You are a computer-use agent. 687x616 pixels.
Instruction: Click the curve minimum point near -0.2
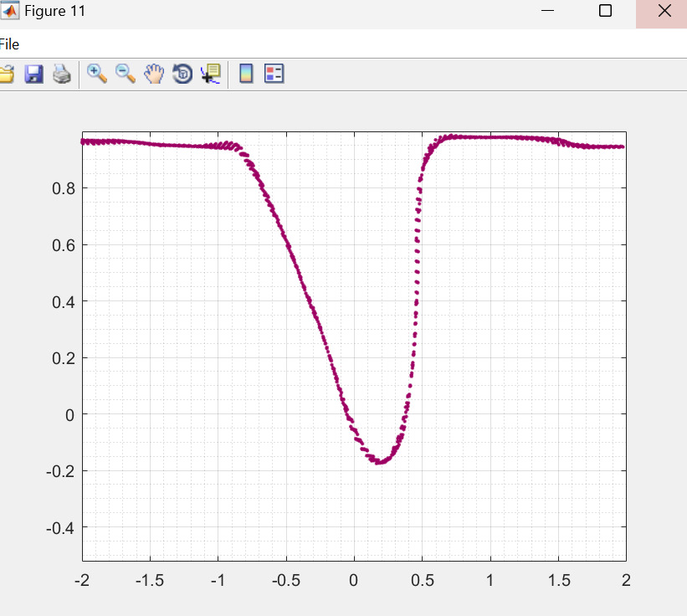(x=378, y=461)
